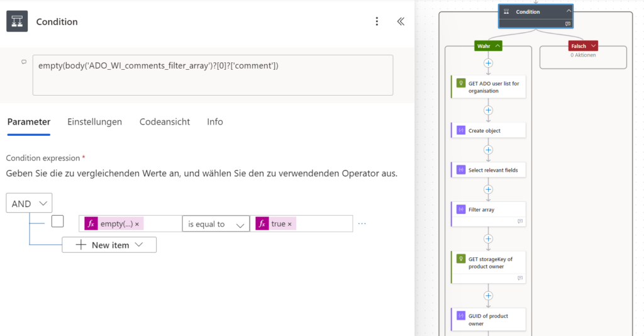Collapse the Wahr branch
The width and height of the screenshot is (644, 336).
click(497, 45)
